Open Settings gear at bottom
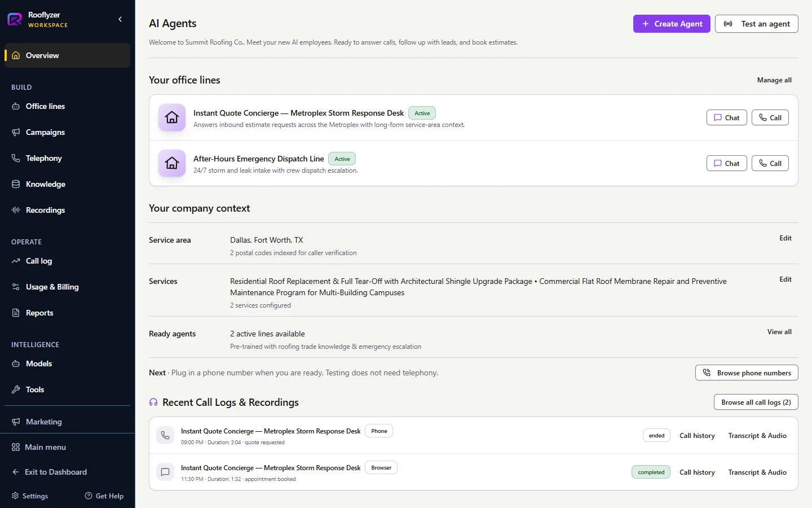 [30, 496]
